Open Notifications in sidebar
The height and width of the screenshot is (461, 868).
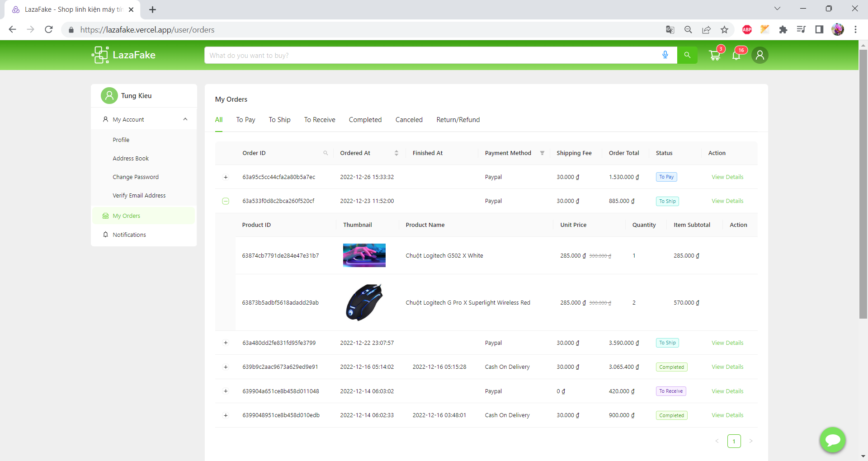tap(144, 235)
